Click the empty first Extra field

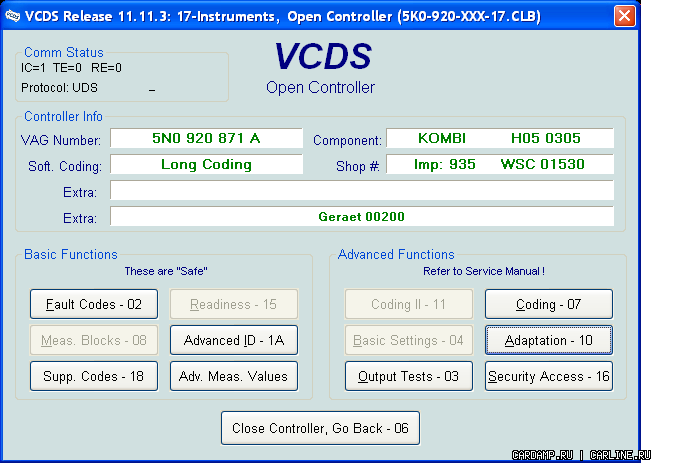point(362,191)
